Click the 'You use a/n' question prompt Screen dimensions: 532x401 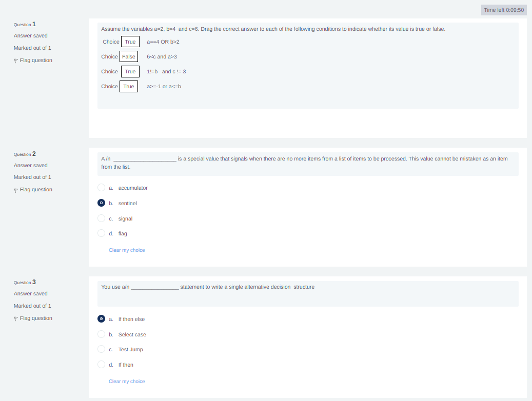[x=208, y=287]
